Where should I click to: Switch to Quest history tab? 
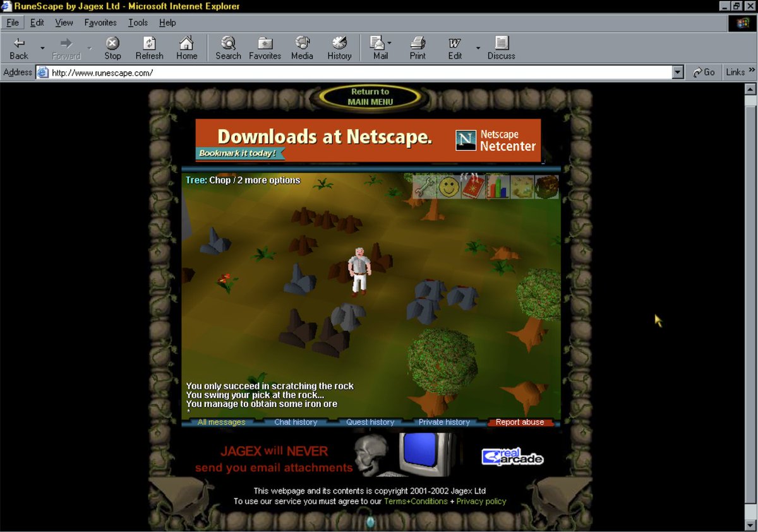tap(370, 422)
